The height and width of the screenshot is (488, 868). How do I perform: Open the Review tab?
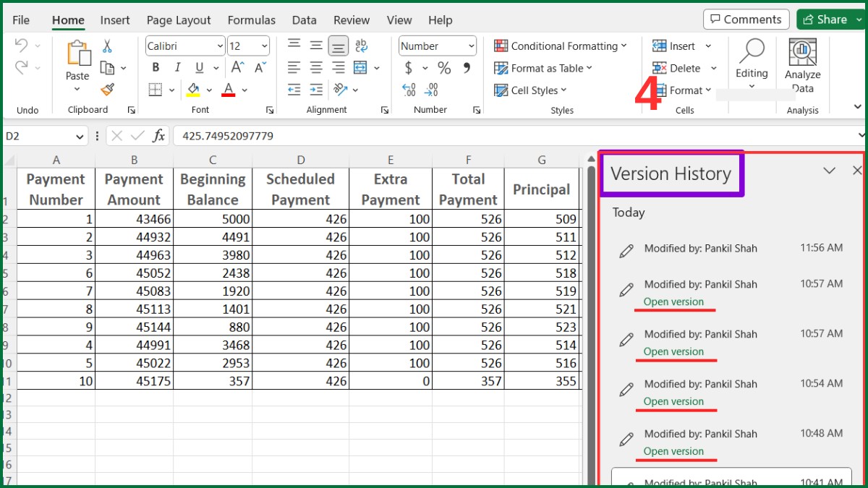(x=352, y=20)
